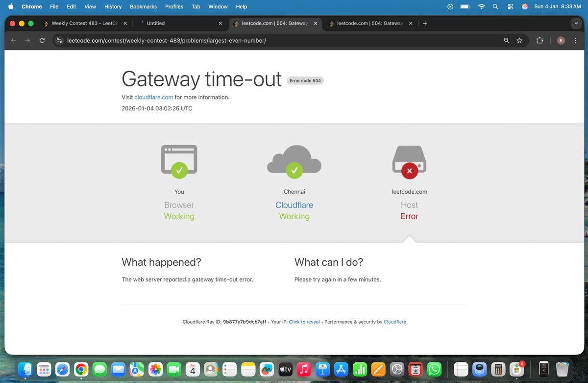The width and height of the screenshot is (588, 383).
Task: Click the Gateway time-out heading
Action: pyautogui.click(x=202, y=79)
